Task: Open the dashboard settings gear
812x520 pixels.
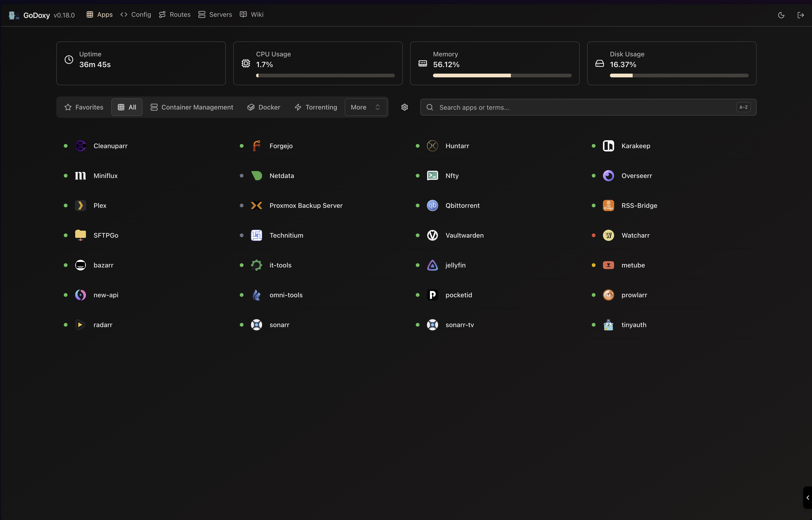Action: 404,107
